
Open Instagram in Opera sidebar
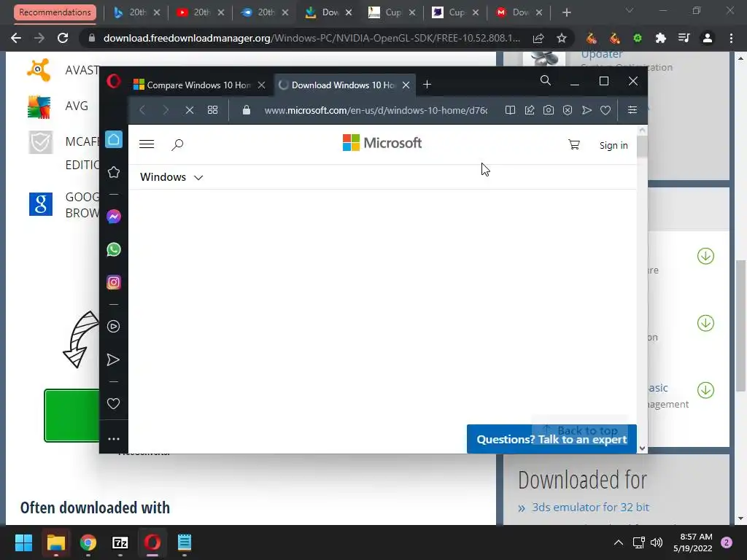113,282
